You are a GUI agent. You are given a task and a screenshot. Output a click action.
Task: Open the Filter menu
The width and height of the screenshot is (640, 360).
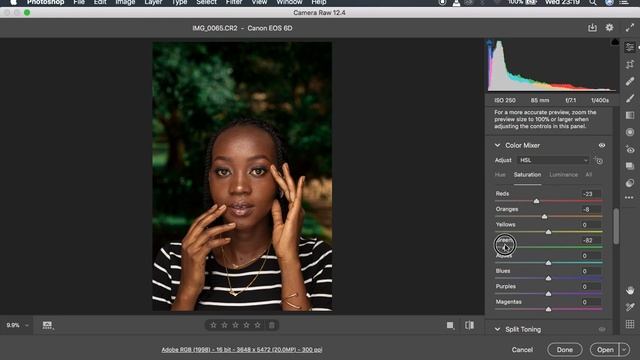point(234,2)
